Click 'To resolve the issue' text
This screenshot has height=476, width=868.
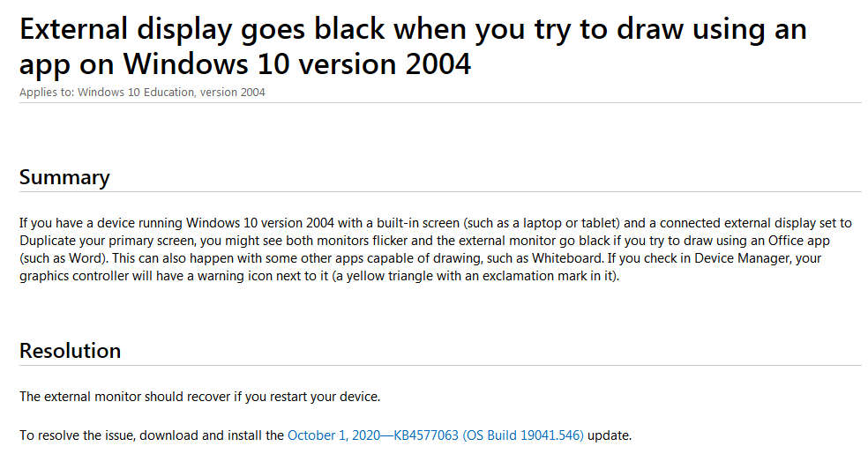coord(77,435)
